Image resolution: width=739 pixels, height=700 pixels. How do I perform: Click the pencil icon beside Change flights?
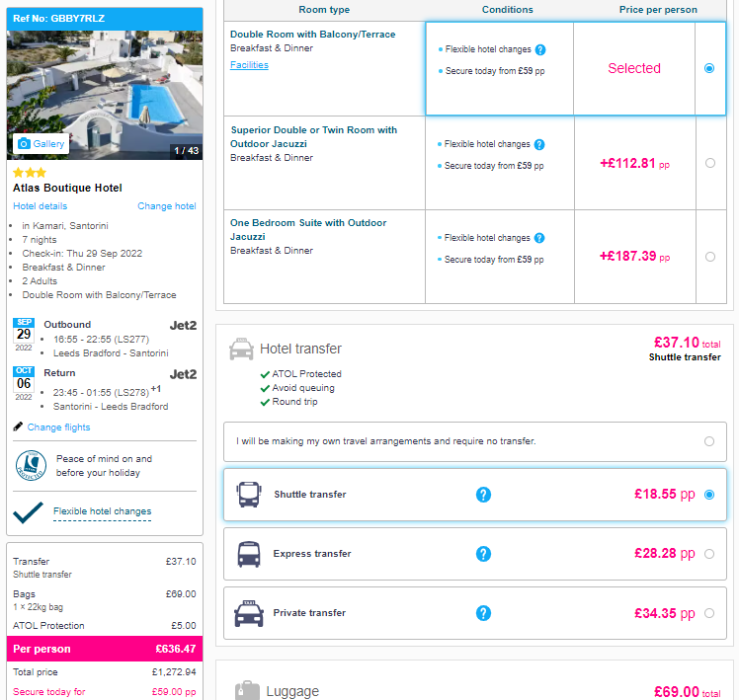[18, 427]
